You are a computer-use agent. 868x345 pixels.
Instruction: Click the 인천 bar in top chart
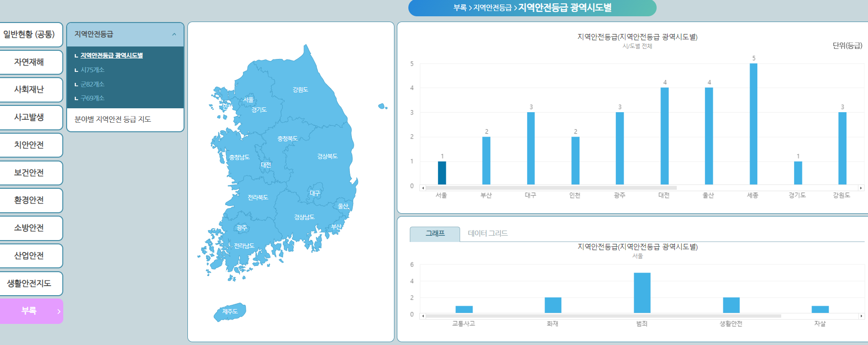(576, 161)
